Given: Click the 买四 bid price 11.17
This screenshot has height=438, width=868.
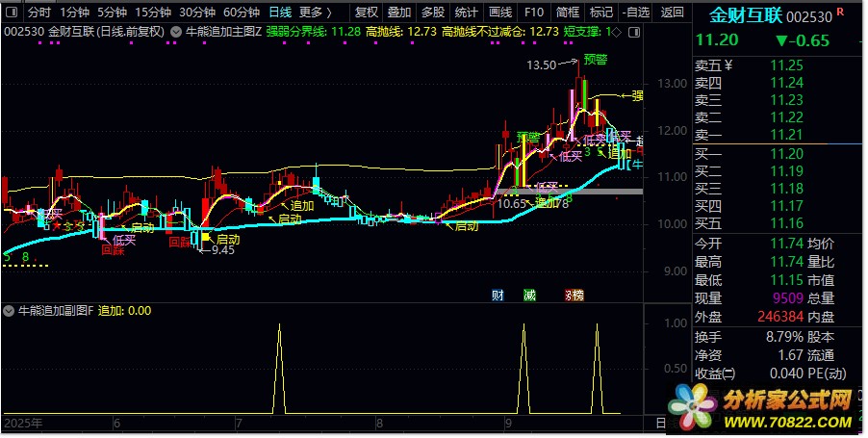Looking at the screenshot, I should click(786, 205).
